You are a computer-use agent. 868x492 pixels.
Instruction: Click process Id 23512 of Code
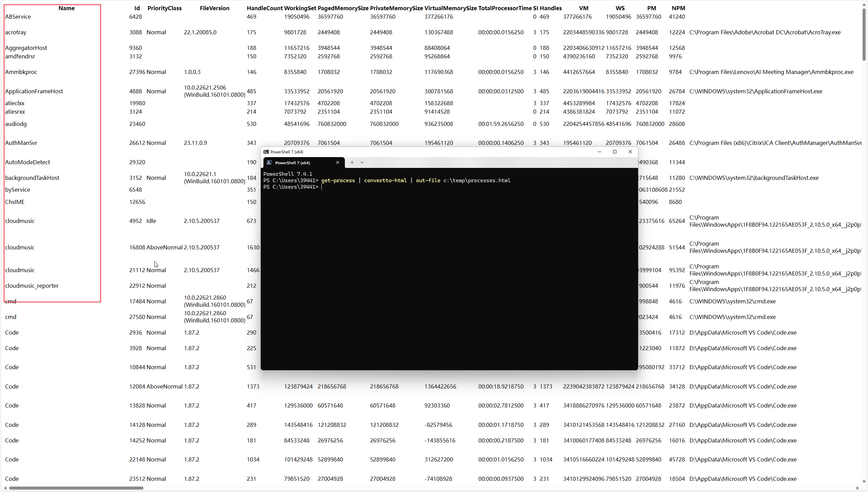coord(137,479)
